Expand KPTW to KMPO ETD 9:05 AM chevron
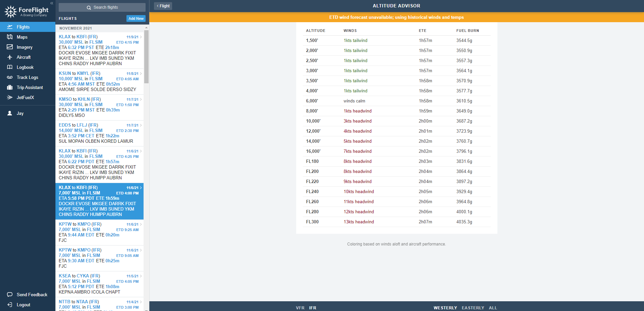Image resolution: width=644 pixels, height=311 pixels. (141, 250)
